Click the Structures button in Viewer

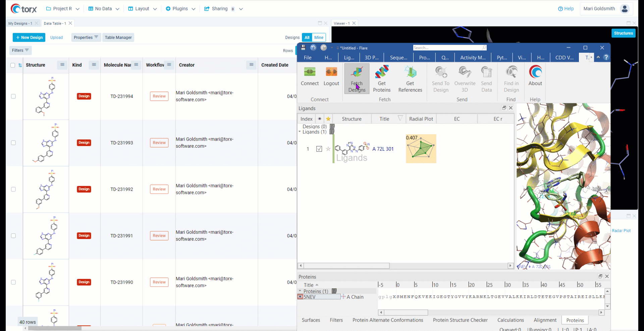[x=623, y=33]
